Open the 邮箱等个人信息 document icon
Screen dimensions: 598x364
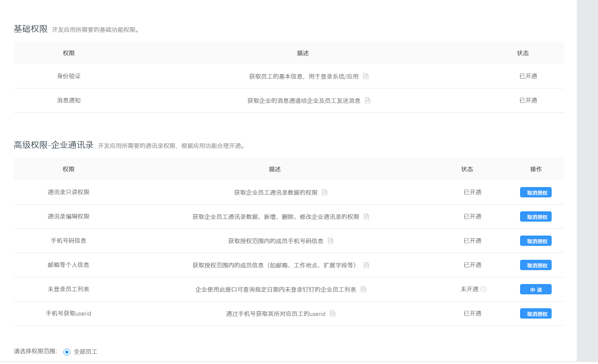click(x=366, y=265)
